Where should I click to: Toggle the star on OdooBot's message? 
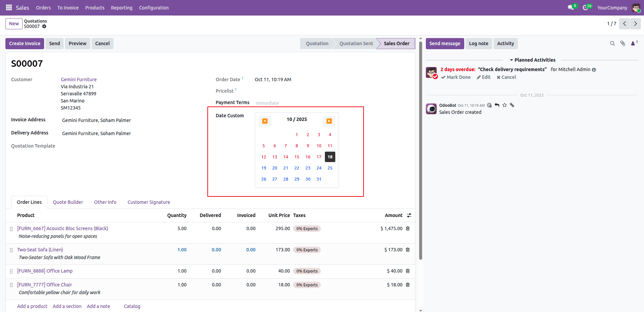[x=504, y=105]
